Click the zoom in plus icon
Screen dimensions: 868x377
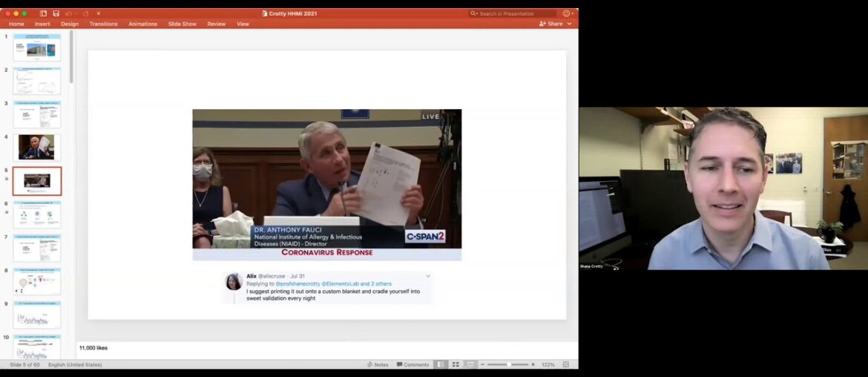pos(533,364)
